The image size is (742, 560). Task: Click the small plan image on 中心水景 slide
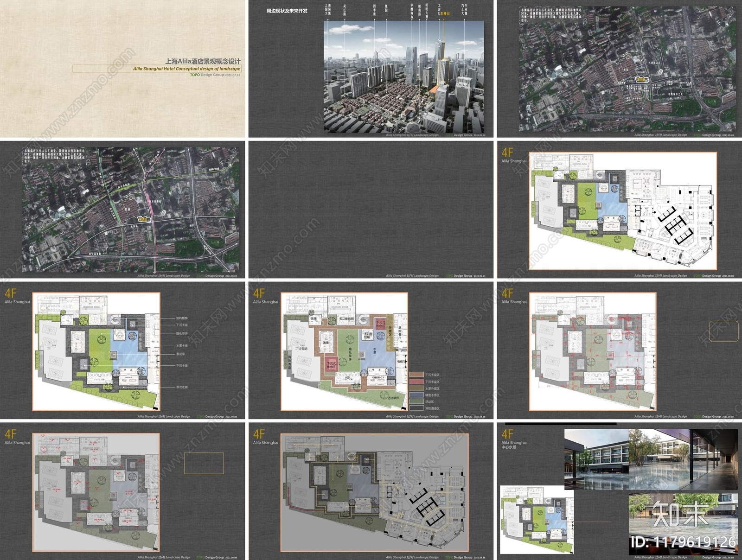(x=537, y=519)
